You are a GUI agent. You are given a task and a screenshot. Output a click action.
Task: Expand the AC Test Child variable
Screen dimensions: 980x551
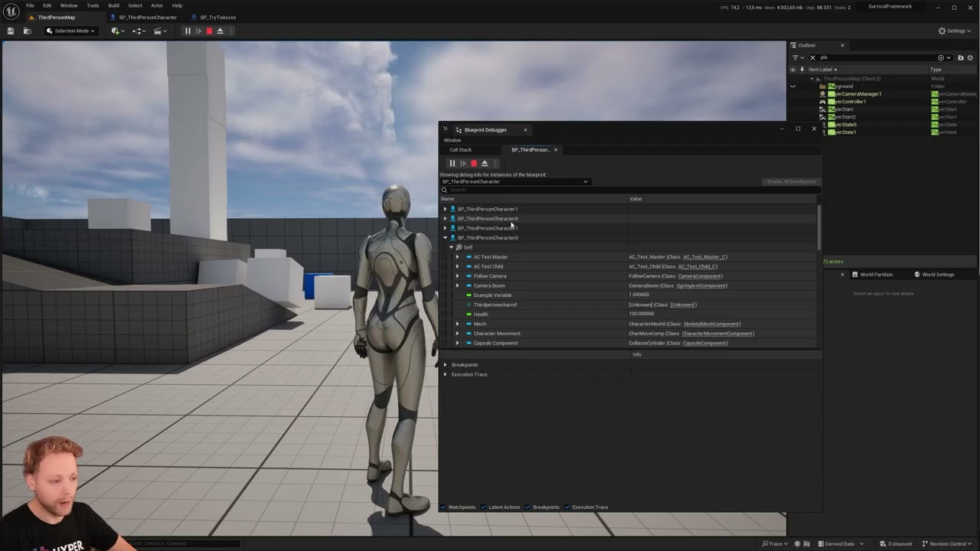pos(457,266)
